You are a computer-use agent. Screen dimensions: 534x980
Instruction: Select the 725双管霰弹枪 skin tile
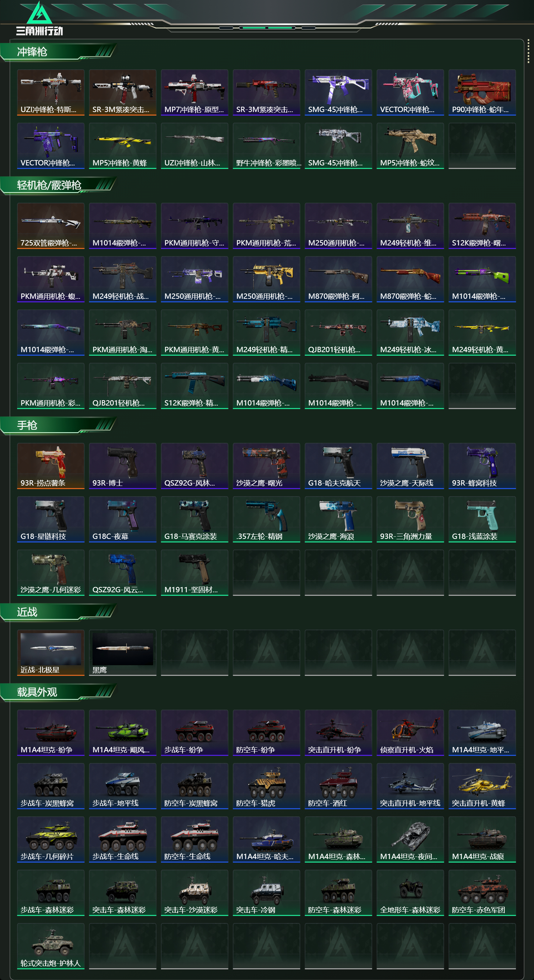click(x=51, y=226)
